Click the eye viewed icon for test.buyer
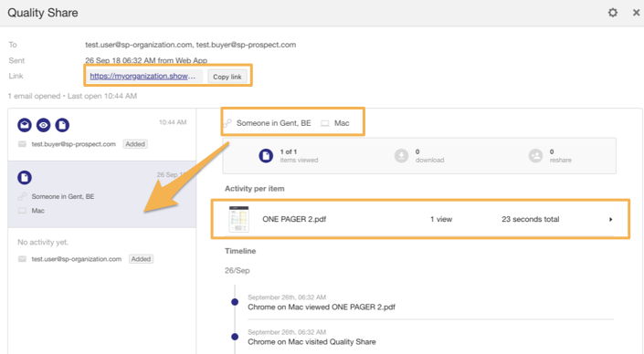Screen dimensions: 644x354 coord(44,125)
